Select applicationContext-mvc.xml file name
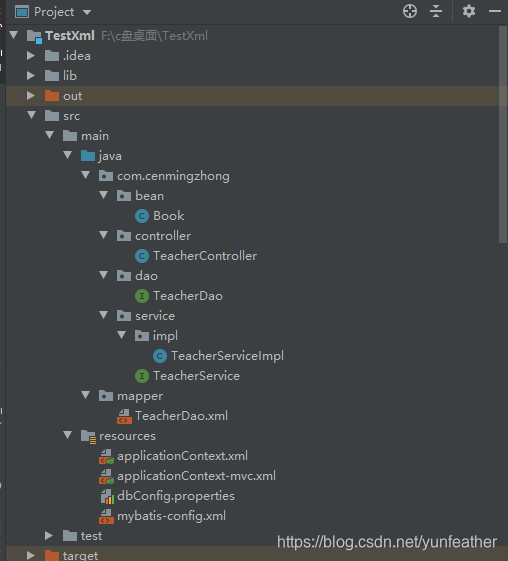 click(x=196, y=476)
